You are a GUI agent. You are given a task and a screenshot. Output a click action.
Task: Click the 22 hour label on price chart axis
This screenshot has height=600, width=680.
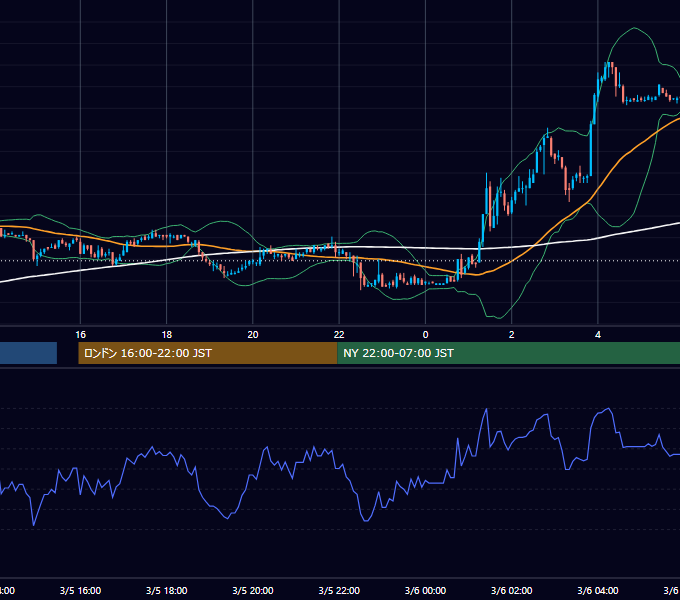339,335
